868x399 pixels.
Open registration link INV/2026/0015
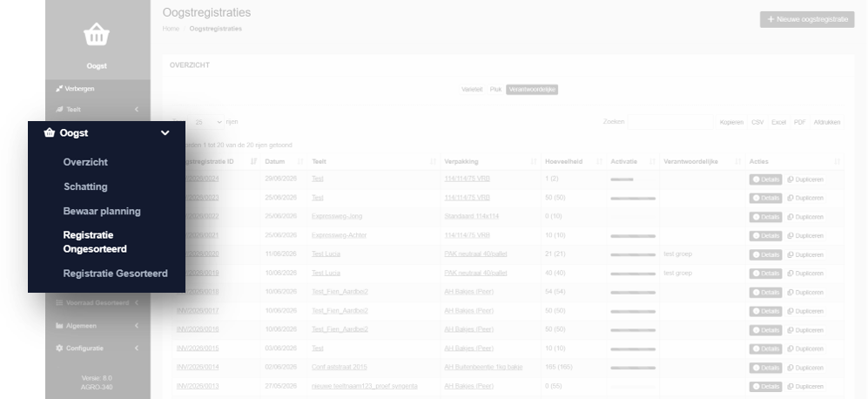(x=198, y=348)
